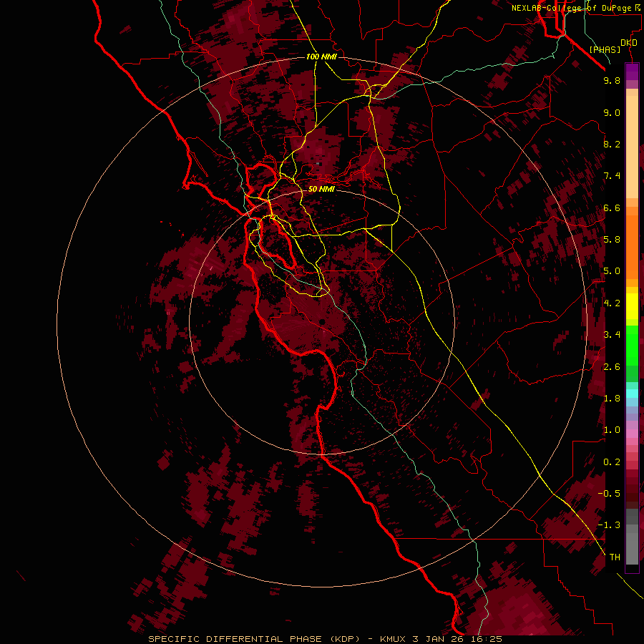Click the 1.8 scale value

(612, 399)
